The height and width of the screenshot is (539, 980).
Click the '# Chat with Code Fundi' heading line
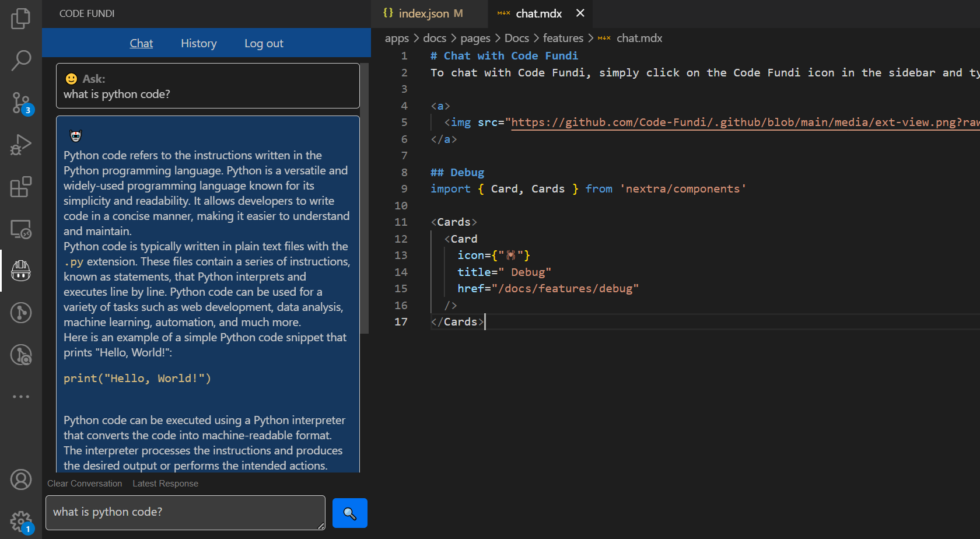coord(504,56)
